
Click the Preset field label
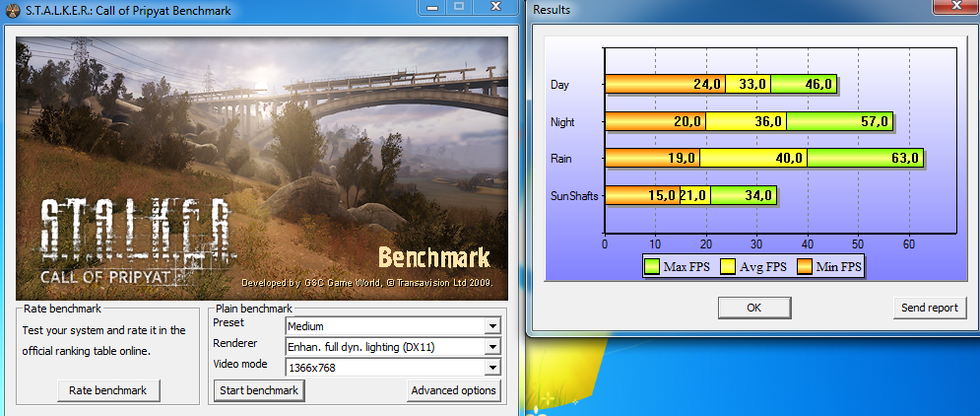[229, 322]
